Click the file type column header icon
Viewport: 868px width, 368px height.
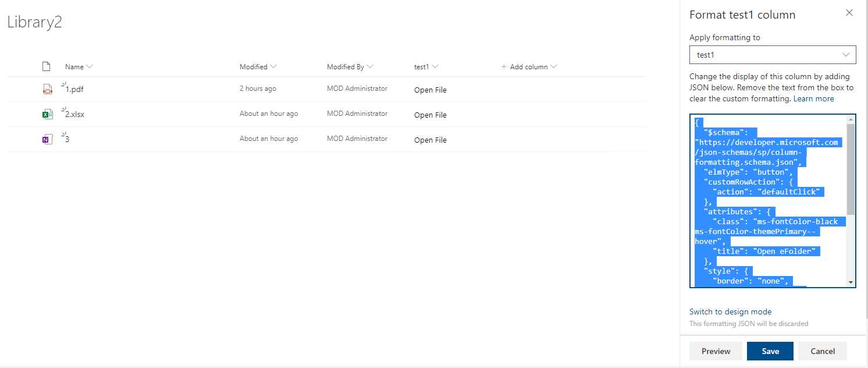(x=47, y=67)
